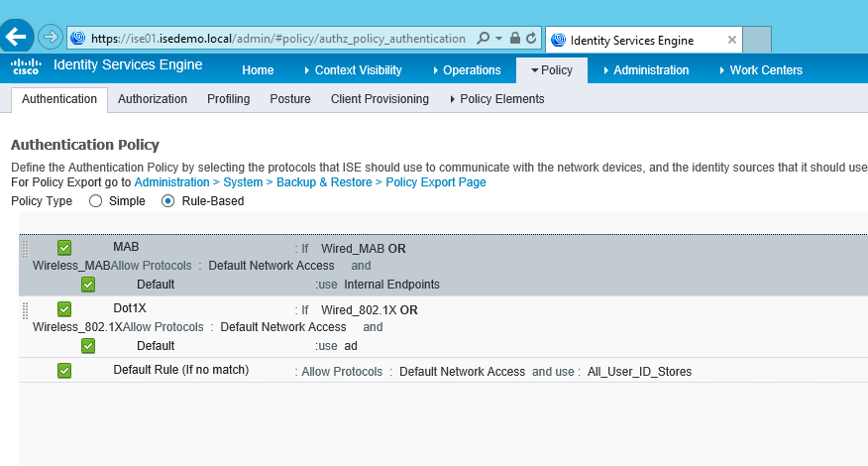Switch to the Authentication tab
Image resolution: width=868 pixels, height=466 pixels.
click(59, 99)
